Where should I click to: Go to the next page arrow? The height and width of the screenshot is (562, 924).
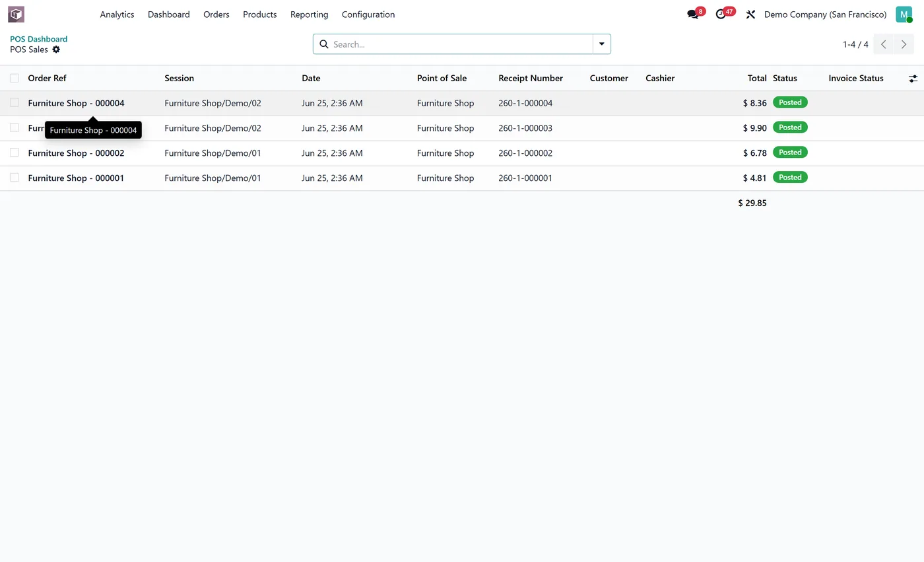904,44
